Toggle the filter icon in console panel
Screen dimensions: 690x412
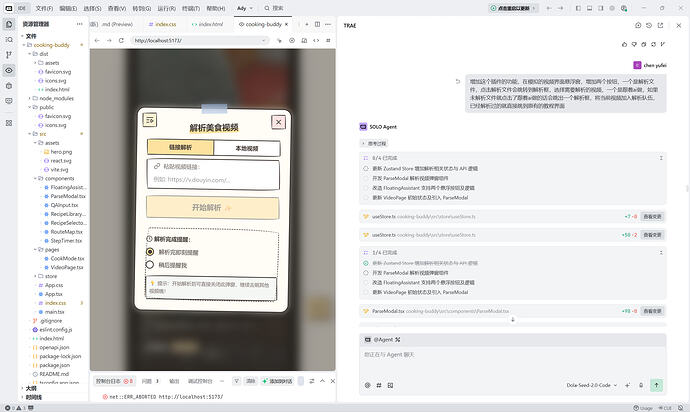coord(236,381)
